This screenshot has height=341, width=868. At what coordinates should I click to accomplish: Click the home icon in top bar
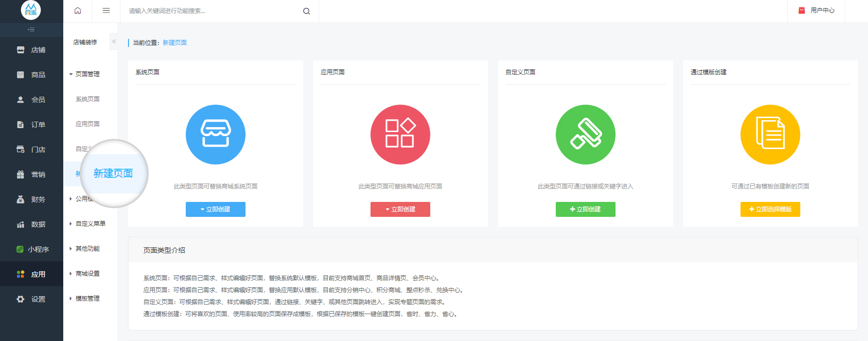[x=78, y=11]
